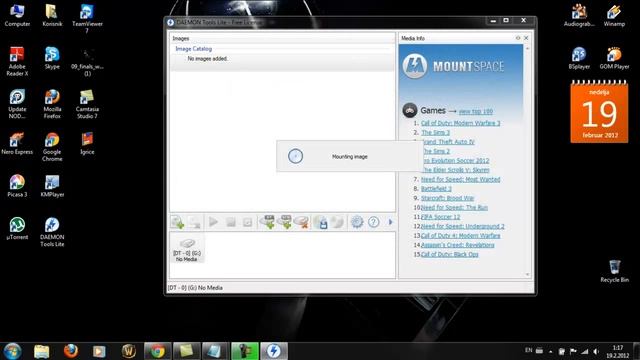The height and width of the screenshot is (360, 640).
Task: Click the volume speaker tray icon
Action: click(x=596, y=351)
